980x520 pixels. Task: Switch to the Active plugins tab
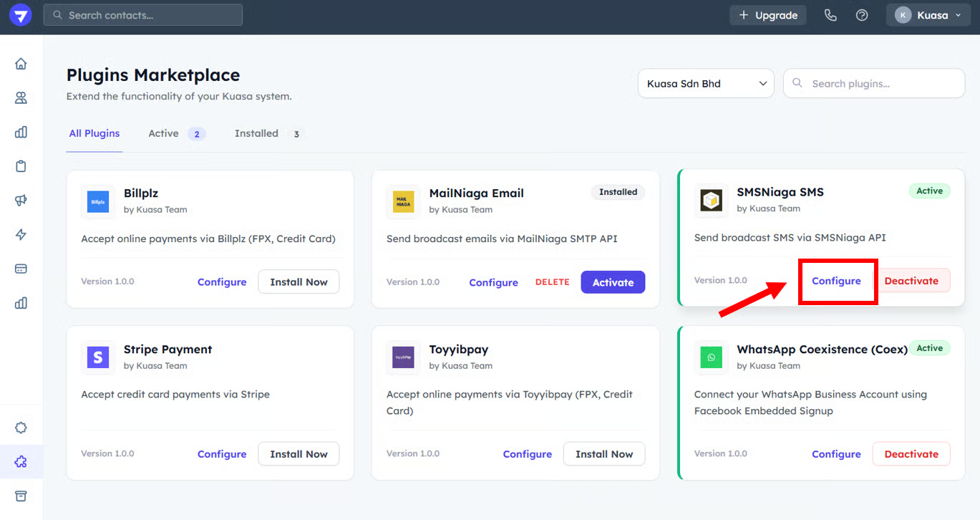[x=175, y=133]
